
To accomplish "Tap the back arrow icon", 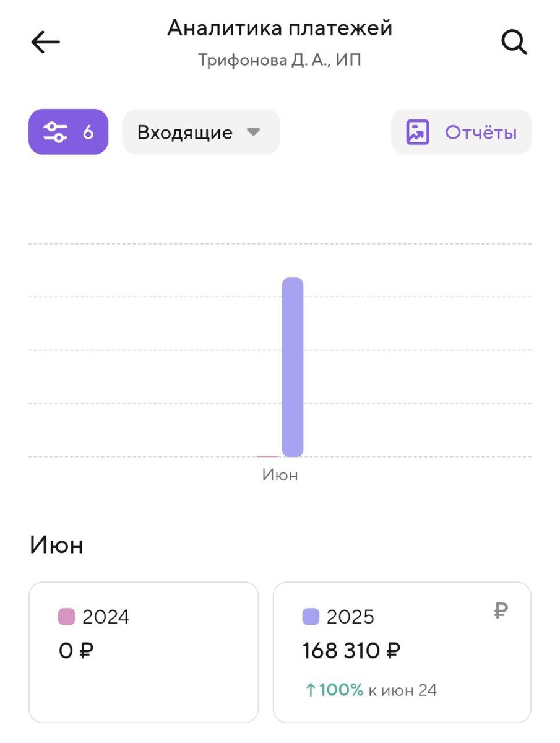I will pyautogui.click(x=45, y=43).
